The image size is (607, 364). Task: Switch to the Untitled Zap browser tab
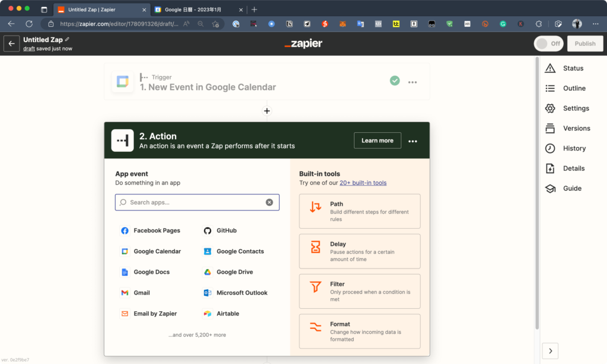coord(101,9)
